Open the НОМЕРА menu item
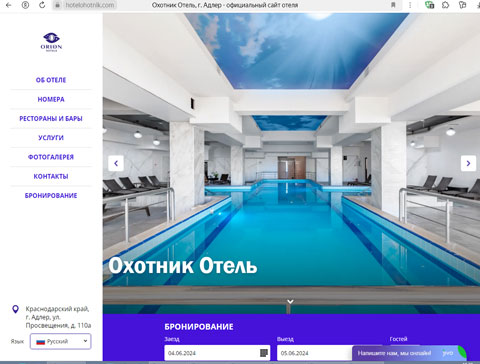 coord(51,99)
